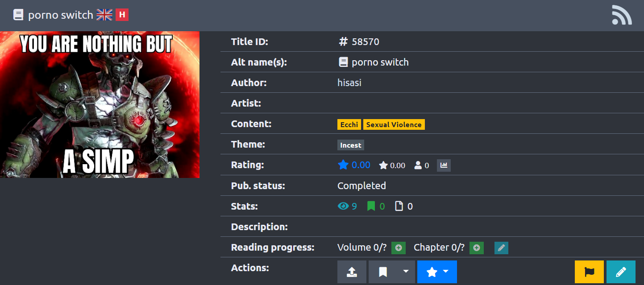The width and height of the screenshot is (644, 285).
Task: Expand the follow options dropdown arrow
Action: [406, 272]
